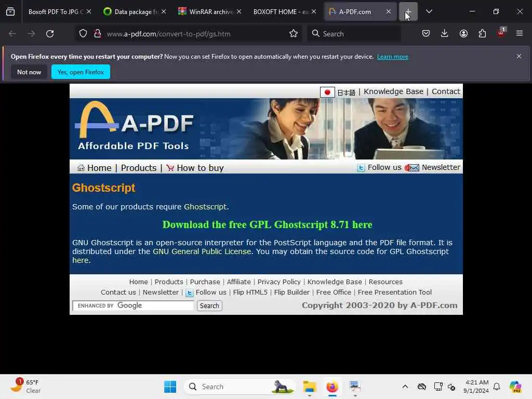
Task: Open footer Privacy Policy link
Action: [x=279, y=282]
